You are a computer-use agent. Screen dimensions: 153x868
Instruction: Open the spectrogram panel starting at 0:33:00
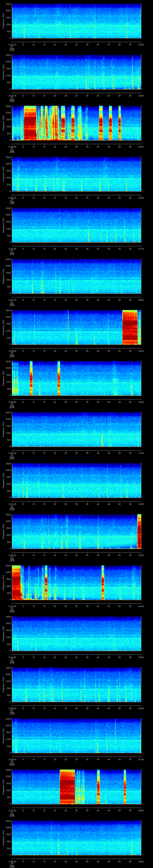77,583
